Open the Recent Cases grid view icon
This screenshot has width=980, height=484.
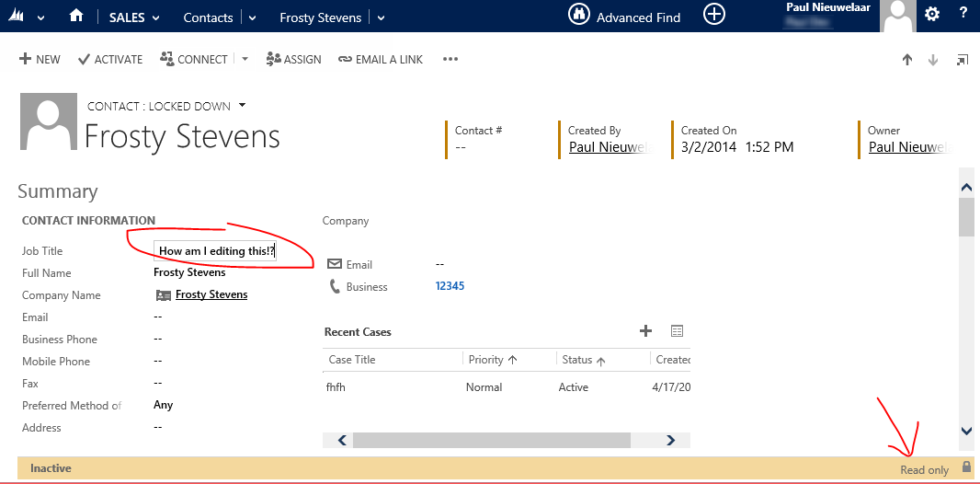pyautogui.click(x=677, y=331)
